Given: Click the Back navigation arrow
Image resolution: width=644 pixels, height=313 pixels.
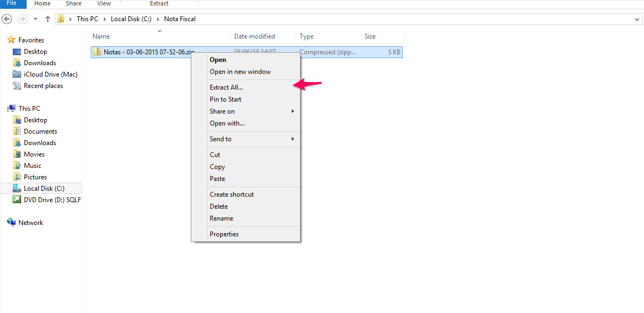Looking at the screenshot, I should point(8,19).
